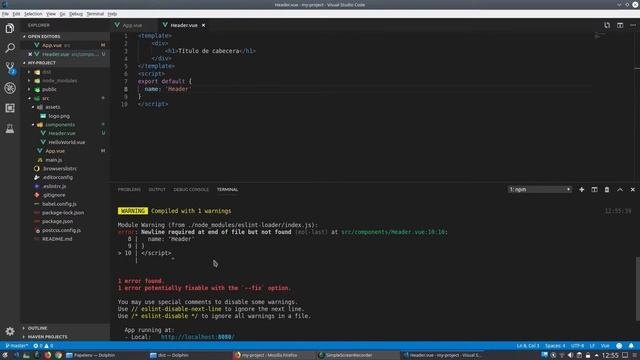
Task: Kill terminal with trash icon
Action: pyautogui.click(x=607, y=189)
